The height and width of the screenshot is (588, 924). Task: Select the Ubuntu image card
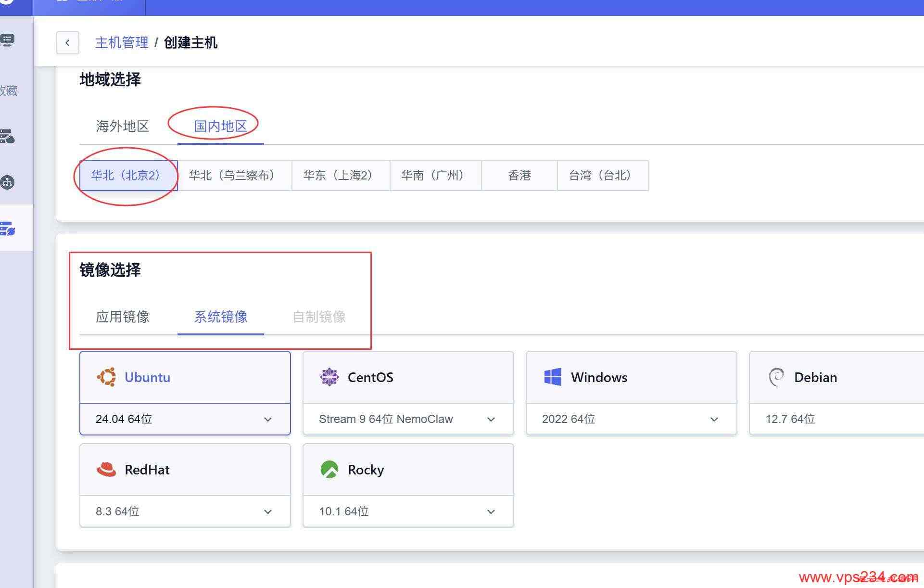[x=185, y=378]
